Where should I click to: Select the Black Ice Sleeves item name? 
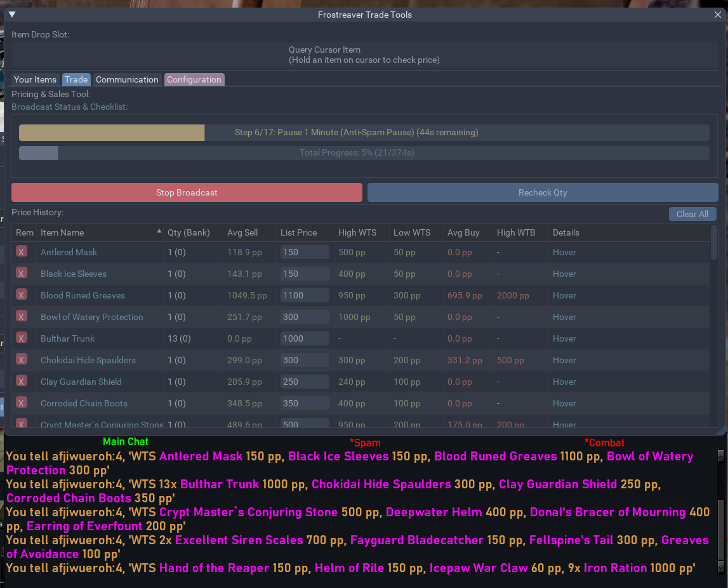pos(74,274)
